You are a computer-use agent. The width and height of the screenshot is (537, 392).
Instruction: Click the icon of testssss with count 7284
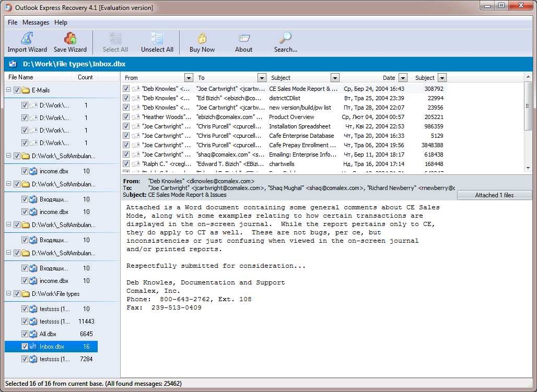tap(33, 359)
